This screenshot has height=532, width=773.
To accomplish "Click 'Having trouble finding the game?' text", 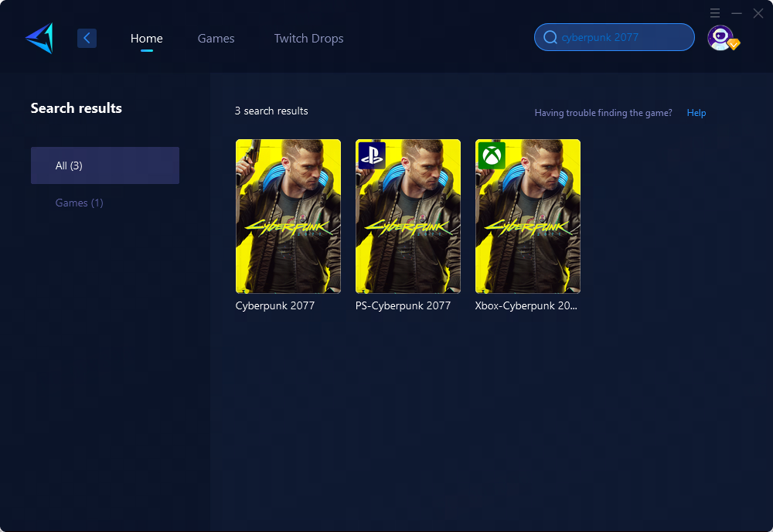I will pos(603,113).
